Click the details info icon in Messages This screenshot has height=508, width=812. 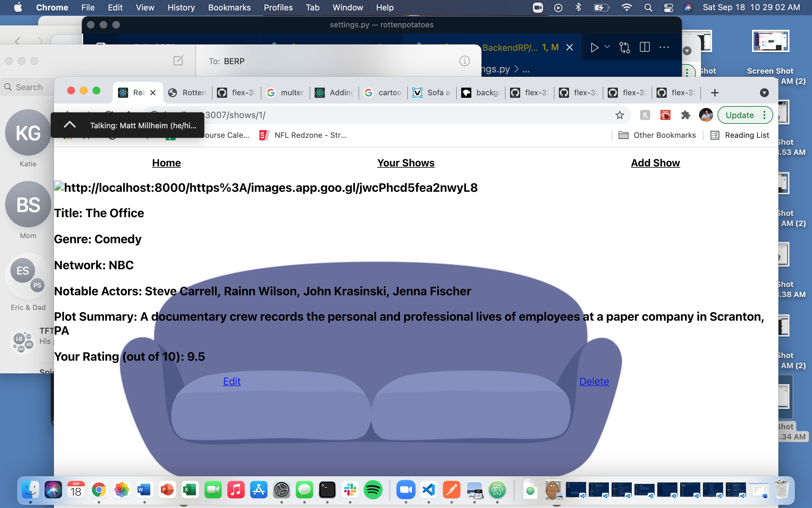coord(464,61)
